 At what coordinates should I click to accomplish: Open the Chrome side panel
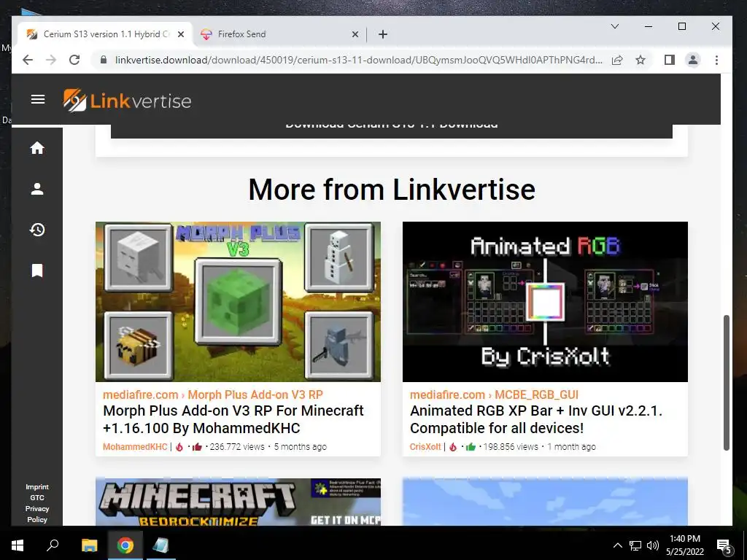[670, 60]
